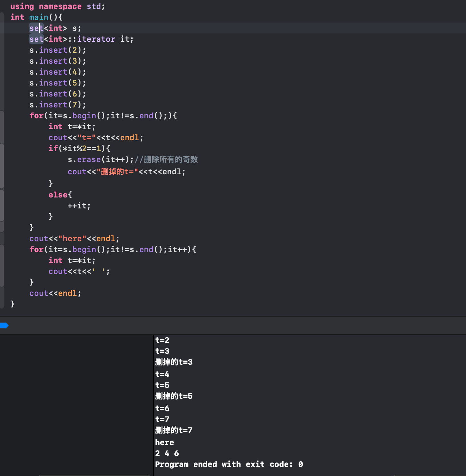Click console output '删掉的t=5'
Image resolution: width=466 pixels, height=476 pixels.
(174, 396)
